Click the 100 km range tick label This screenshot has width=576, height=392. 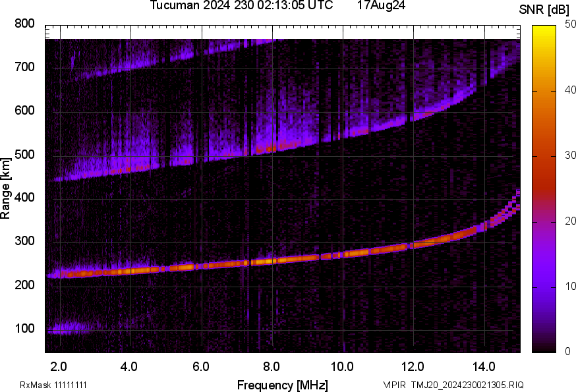(x=24, y=329)
